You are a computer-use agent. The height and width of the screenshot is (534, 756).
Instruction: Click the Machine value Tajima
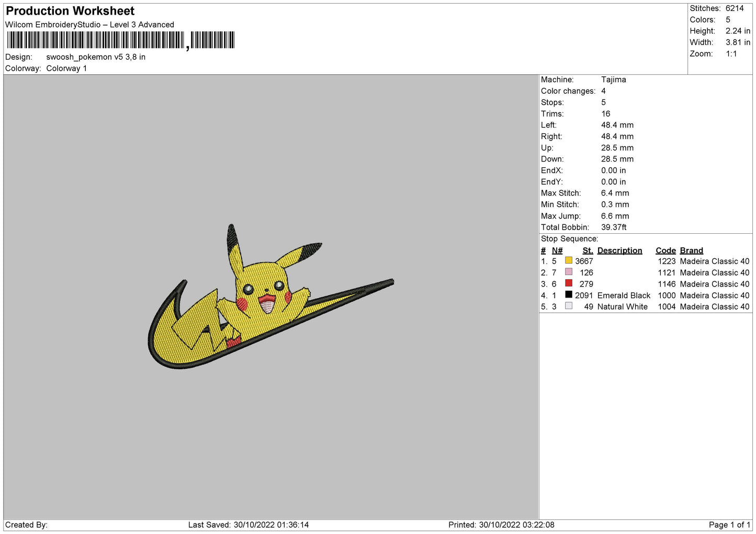point(613,79)
